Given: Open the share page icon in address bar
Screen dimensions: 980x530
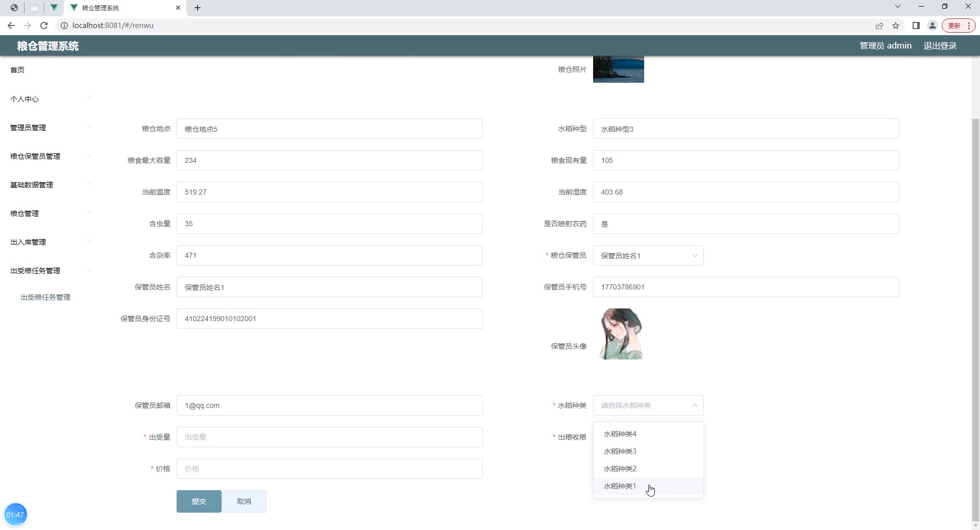Looking at the screenshot, I should coord(879,26).
